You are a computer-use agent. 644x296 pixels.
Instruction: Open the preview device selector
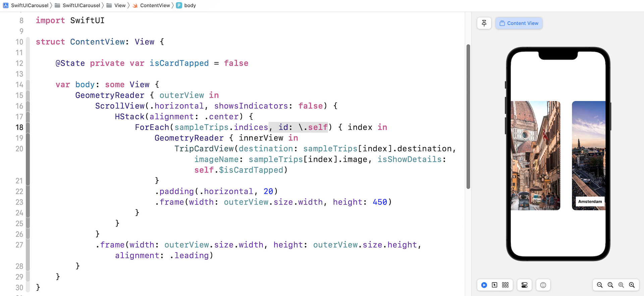coord(543,285)
